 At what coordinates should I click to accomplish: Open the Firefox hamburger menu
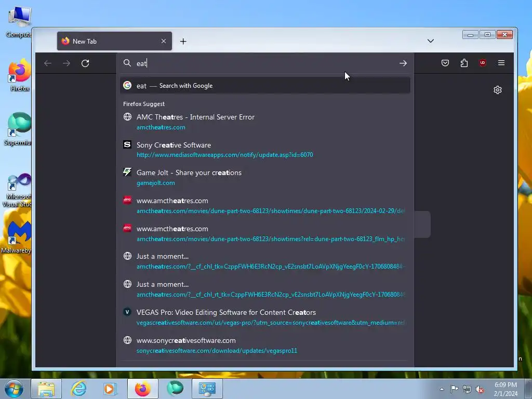[501, 63]
